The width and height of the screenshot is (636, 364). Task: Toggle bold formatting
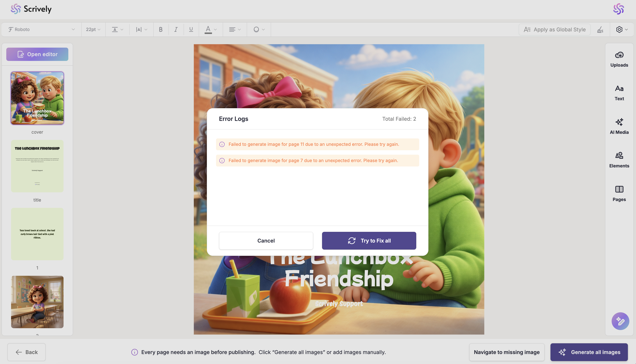pos(160,30)
